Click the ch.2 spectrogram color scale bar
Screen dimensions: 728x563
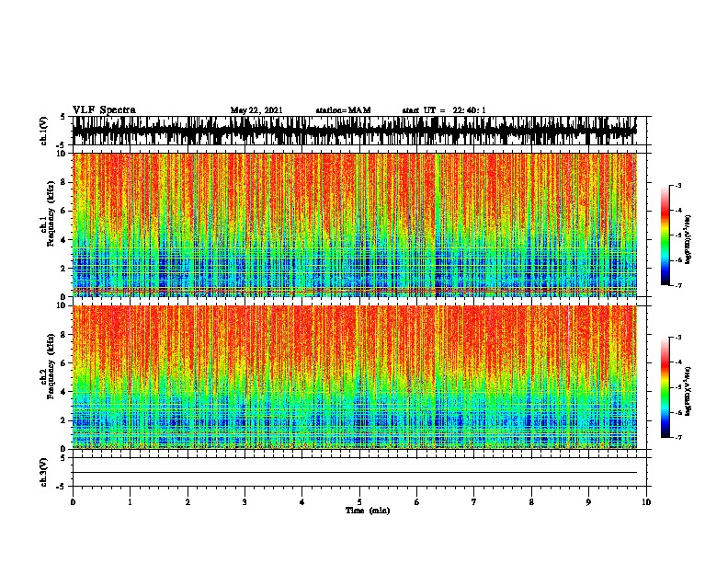[665, 387]
